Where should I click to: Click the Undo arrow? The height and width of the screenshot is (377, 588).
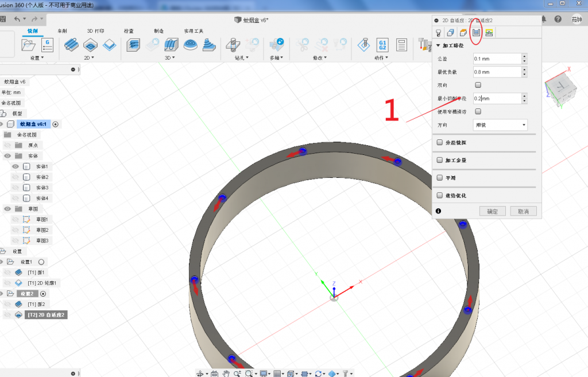pyautogui.click(x=17, y=19)
